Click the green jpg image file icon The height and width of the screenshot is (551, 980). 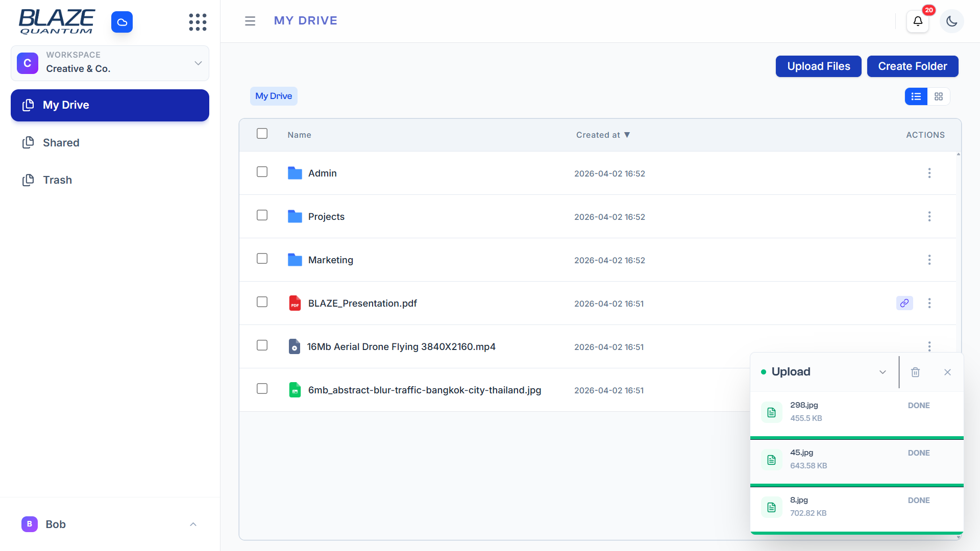coord(295,390)
